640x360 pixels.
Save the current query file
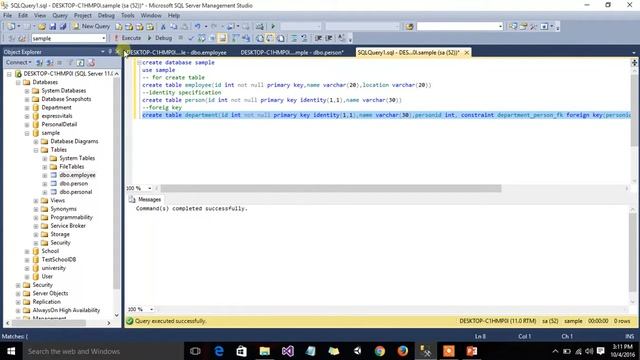pyautogui.click(x=53, y=27)
